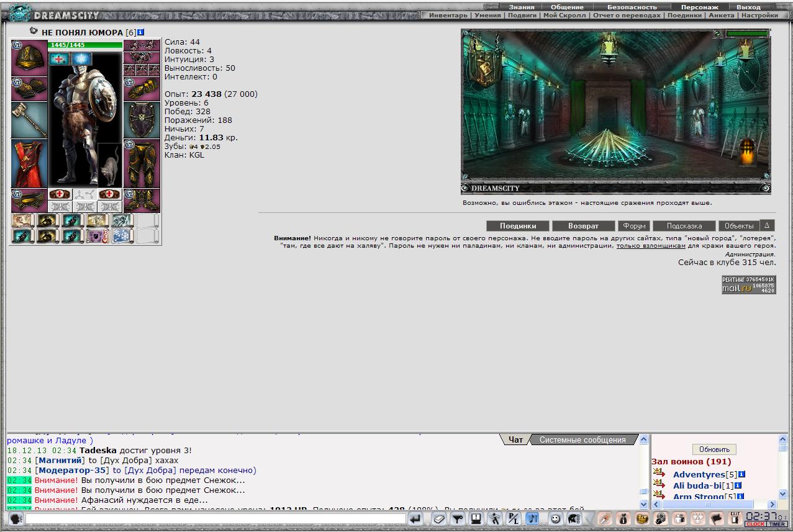The image size is (793, 532).
Task: Click the head icon left of chat input
Action: pos(16,519)
